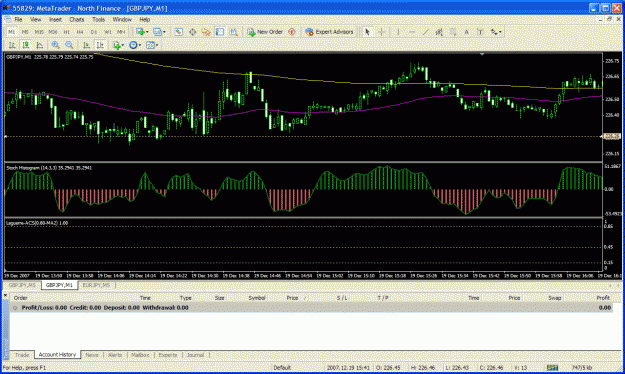
Task: Switch chart to H4 timeframe
Action: point(80,32)
